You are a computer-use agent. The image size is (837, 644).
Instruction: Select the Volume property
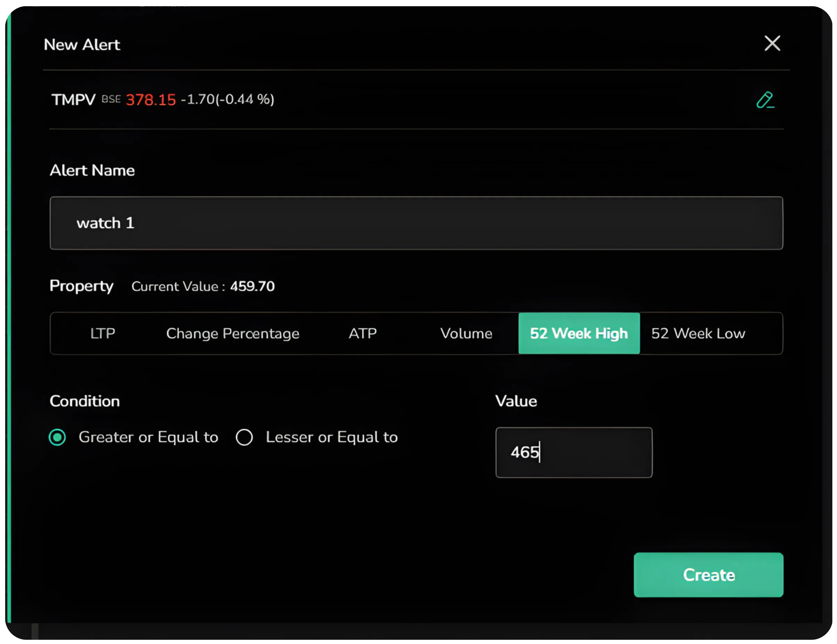coord(466,333)
